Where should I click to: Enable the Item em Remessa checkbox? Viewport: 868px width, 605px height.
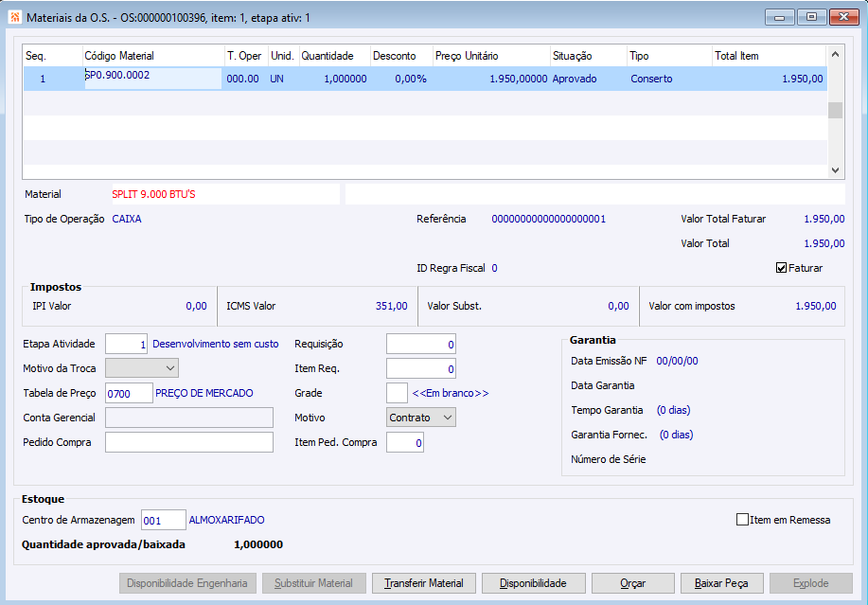[742, 520]
